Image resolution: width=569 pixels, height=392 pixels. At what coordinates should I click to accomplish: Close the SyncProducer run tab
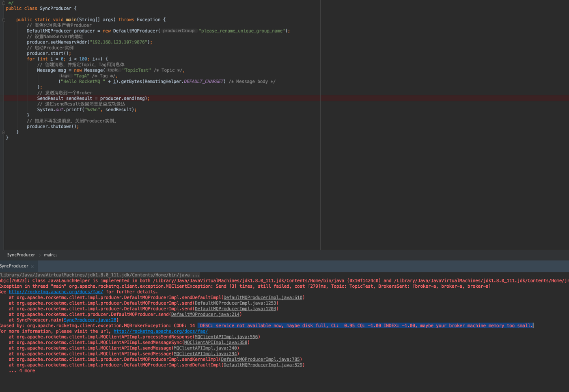coord(32,267)
